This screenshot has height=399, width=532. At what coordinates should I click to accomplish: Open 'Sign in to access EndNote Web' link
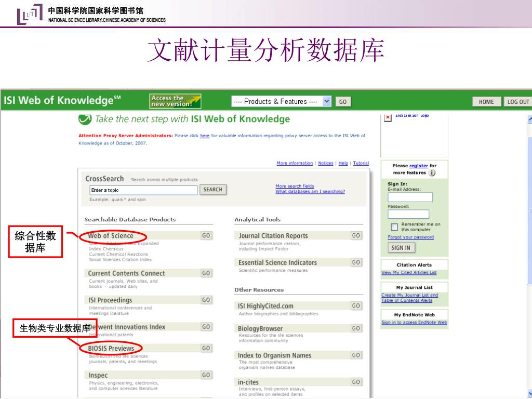click(x=414, y=322)
